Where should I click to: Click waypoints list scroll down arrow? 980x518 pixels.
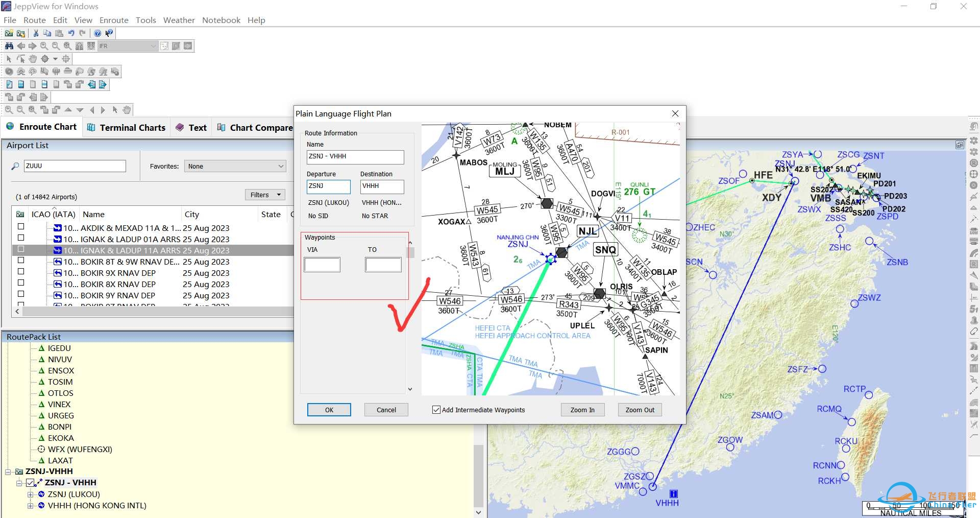(x=410, y=389)
